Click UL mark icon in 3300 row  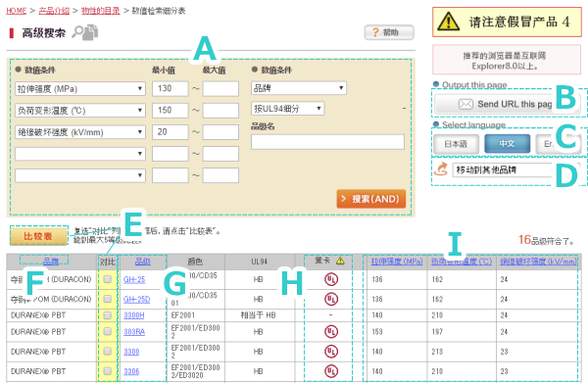pos(331,352)
